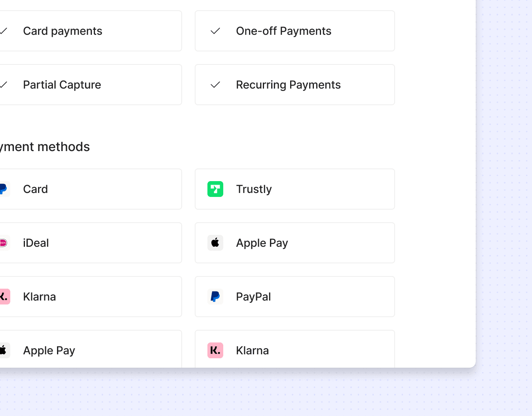The width and height of the screenshot is (532, 416).
Task: Toggle the Partial Capture checkmark
Action: pyautogui.click(x=4, y=85)
